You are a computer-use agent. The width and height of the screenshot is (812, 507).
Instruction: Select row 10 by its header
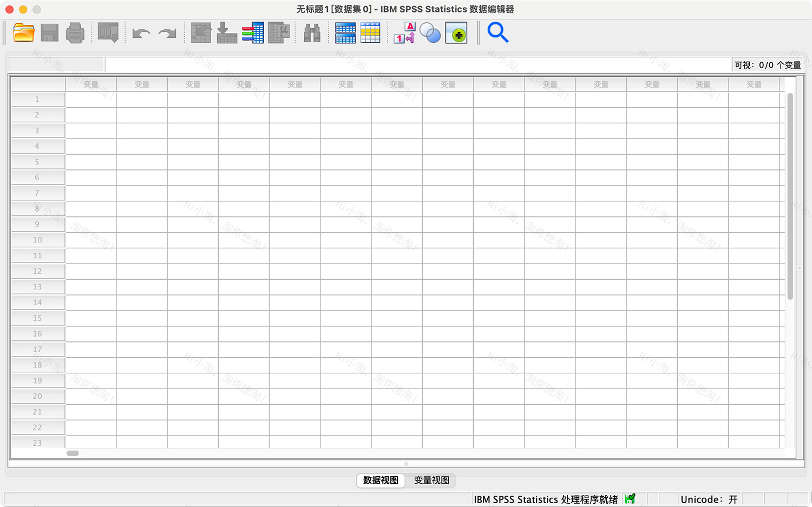[x=37, y=240]
